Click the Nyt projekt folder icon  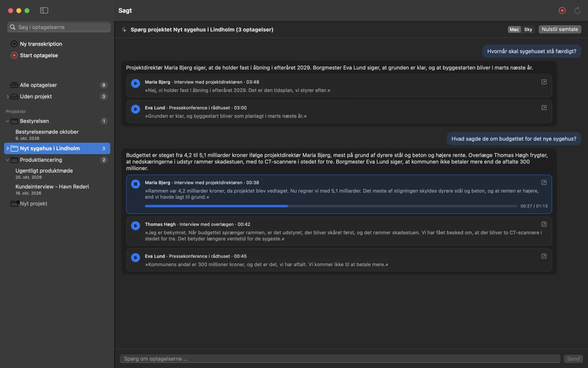(15, 204)
